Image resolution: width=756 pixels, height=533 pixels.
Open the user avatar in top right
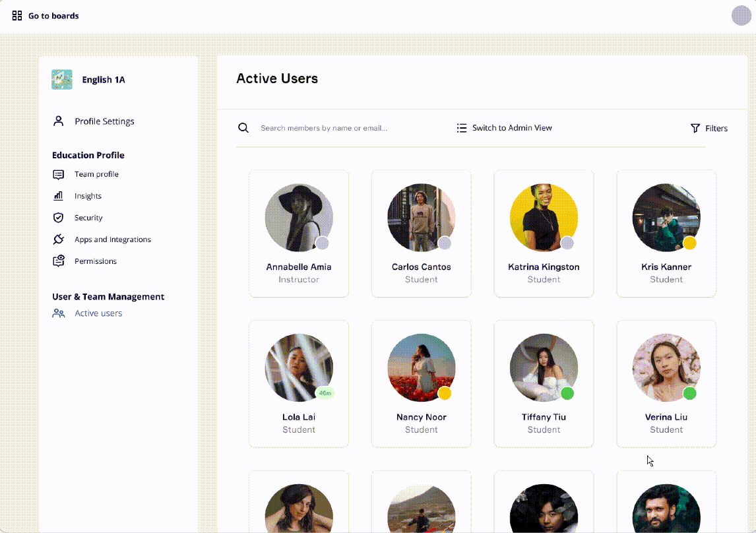741,15
